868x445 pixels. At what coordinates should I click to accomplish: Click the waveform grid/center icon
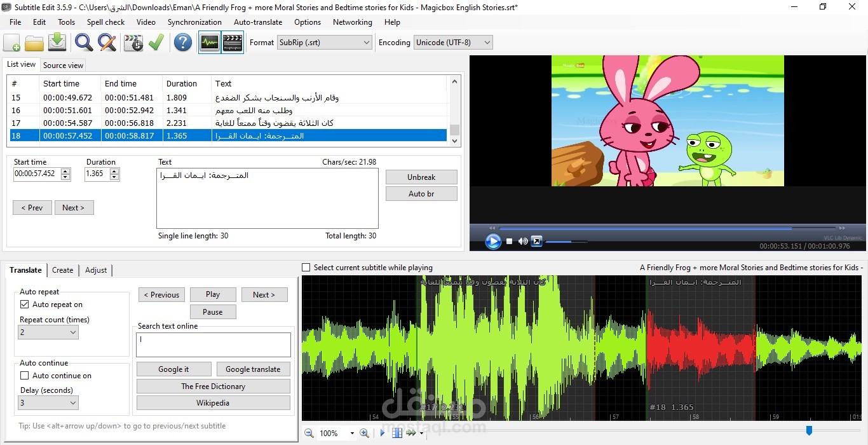pyautogui.click(x=397, y=433)
